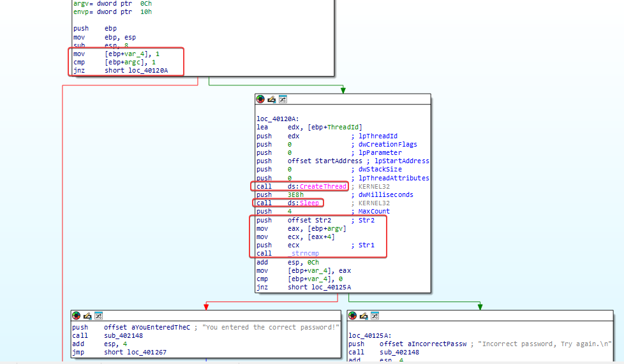Click the 'MaxCount' comment
This screenshot has height=364, width=624.
point(374,211)
